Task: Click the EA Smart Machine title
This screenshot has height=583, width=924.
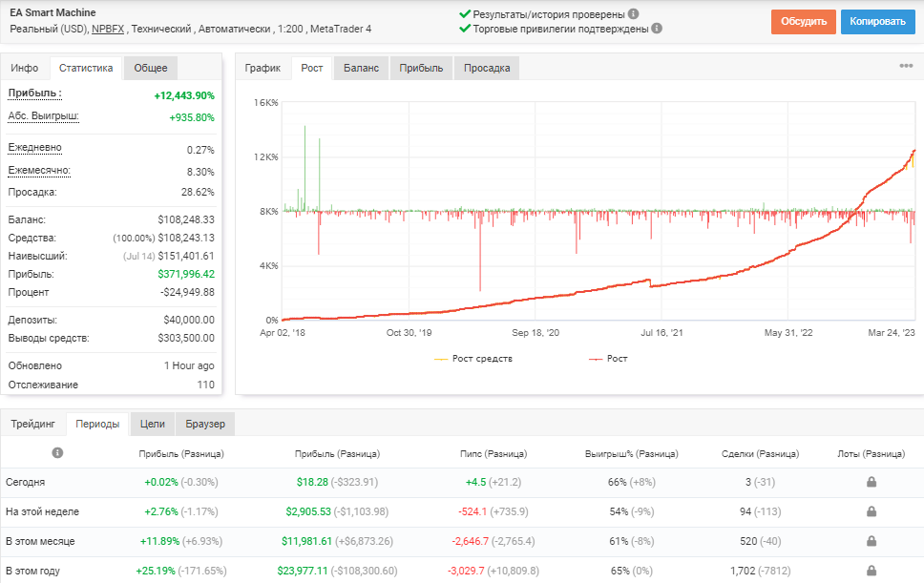Action: tap(53, 12)
